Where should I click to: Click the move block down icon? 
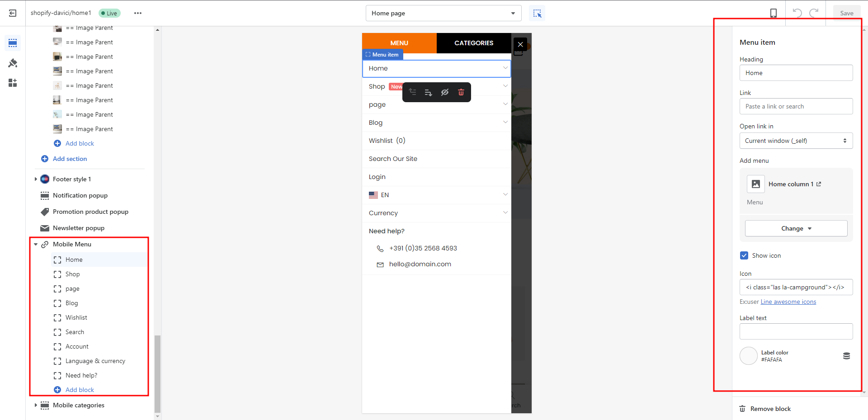pyautogui.click(x=428, y=92)
